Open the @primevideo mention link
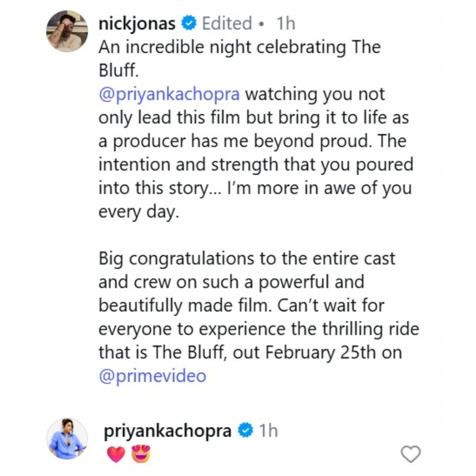Image resolution: width=476 pixels, height=476 pixels. pyautogui.click(x=151, y=375)
